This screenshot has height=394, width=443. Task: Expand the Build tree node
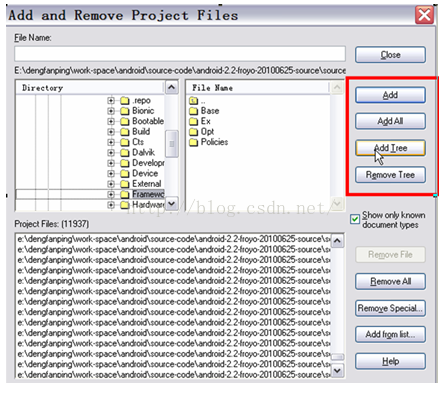111,132
